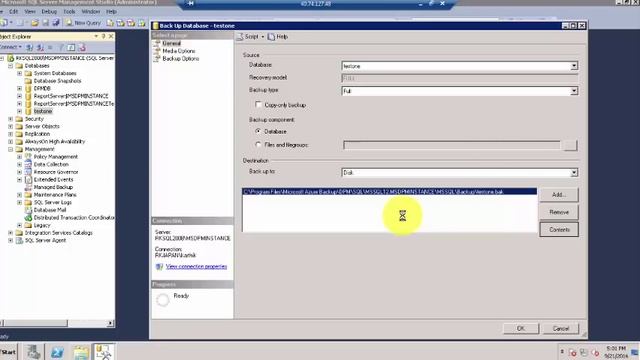Click the Start button

click(9, 351)
